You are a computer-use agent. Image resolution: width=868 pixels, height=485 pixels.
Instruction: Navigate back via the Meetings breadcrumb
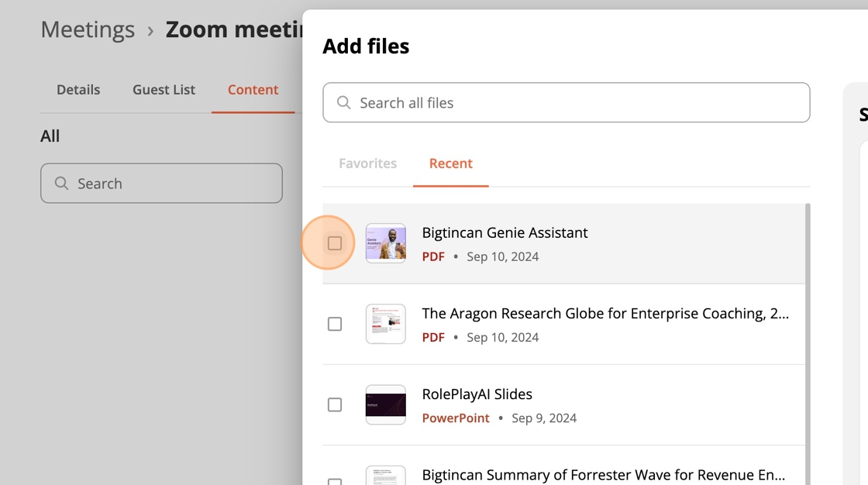[x=88, y=29]
